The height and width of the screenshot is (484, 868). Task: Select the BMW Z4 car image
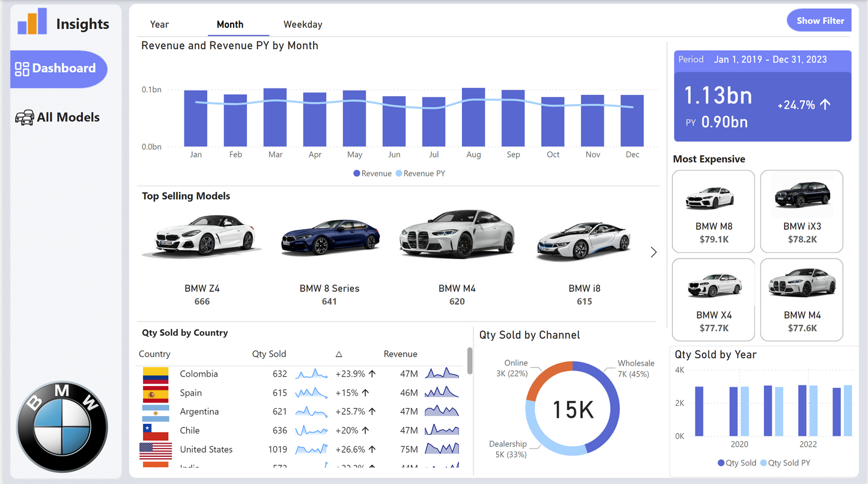point(202,236)
